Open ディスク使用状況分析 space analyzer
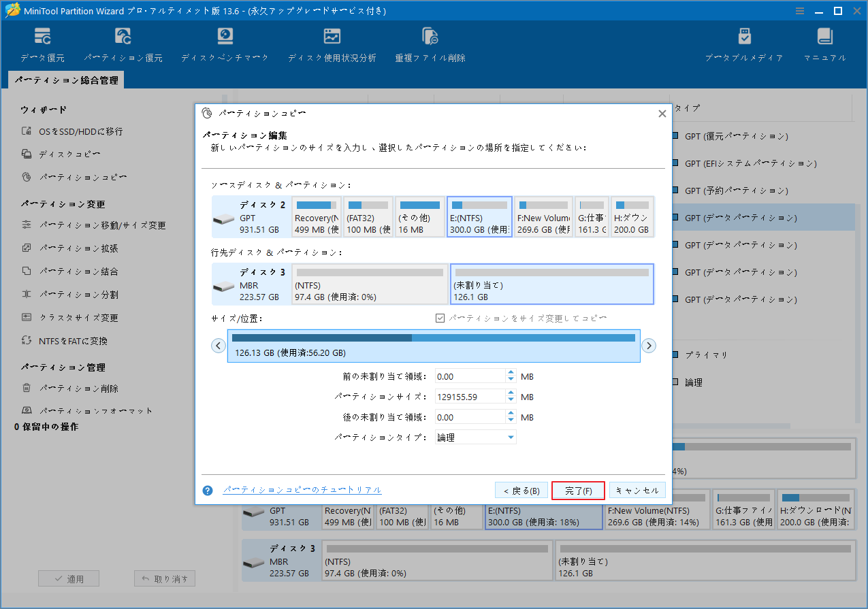 click(332, 45)
